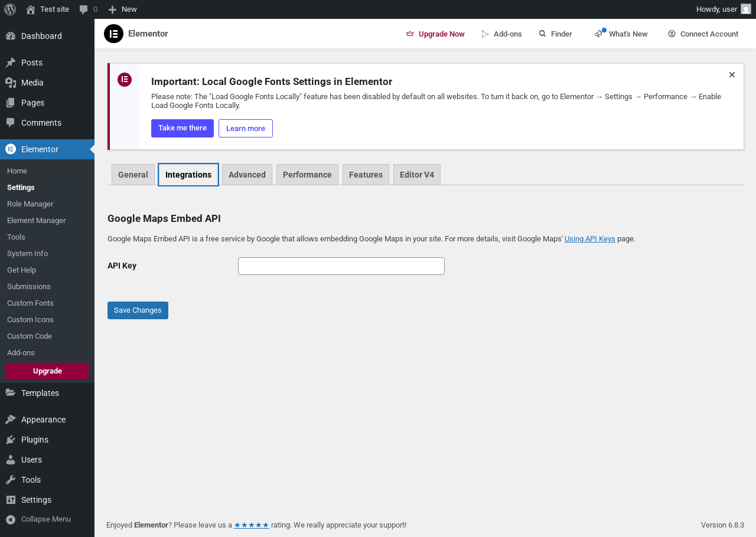Click the Dashboard gauge icon
This screenshot has width=756, height=537.
click(x=11, y=36)
